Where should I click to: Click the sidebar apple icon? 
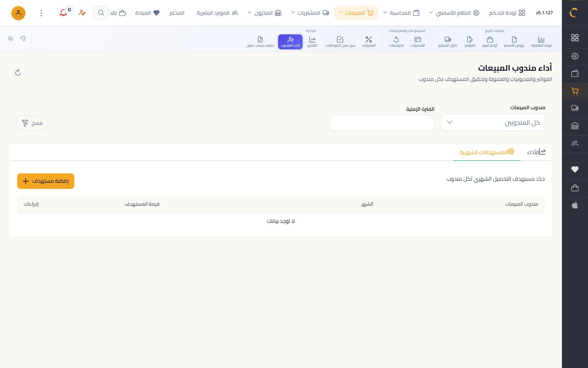coord(575,205)
